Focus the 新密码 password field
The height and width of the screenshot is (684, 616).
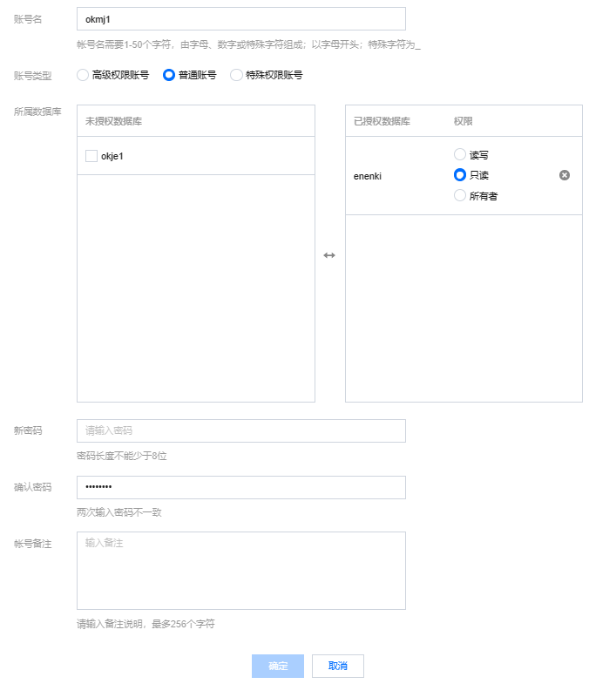(x=241, y=430)
